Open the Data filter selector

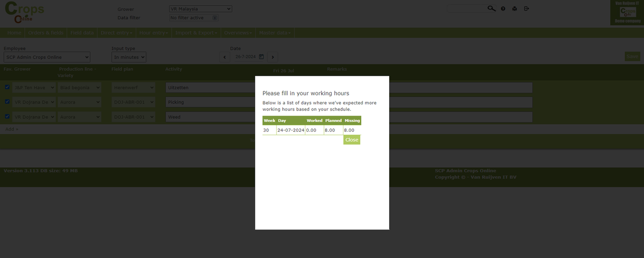[x=194, y=18]
